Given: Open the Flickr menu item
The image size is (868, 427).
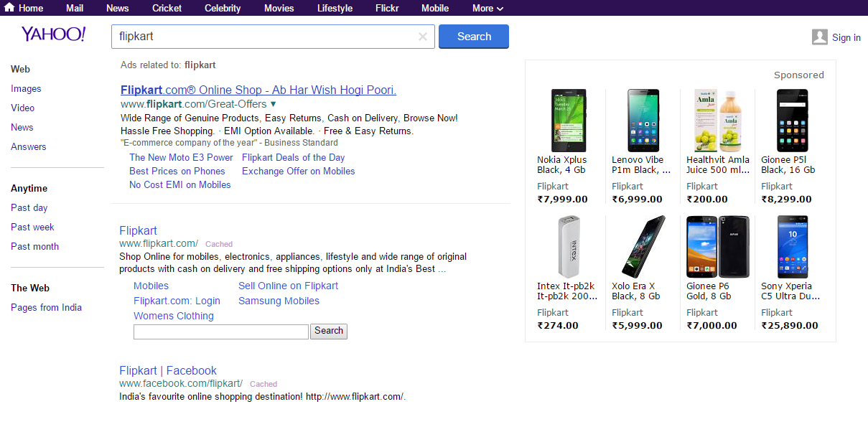Looking at the screenshot, I should pyautogui.click(x=387, y=8).
